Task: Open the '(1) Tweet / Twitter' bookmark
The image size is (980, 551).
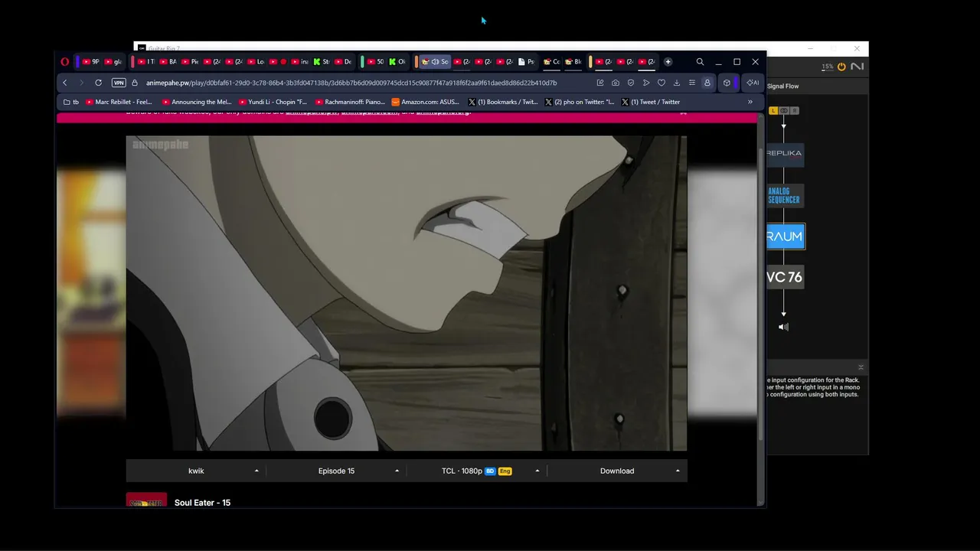Action: tap(651, 102)
